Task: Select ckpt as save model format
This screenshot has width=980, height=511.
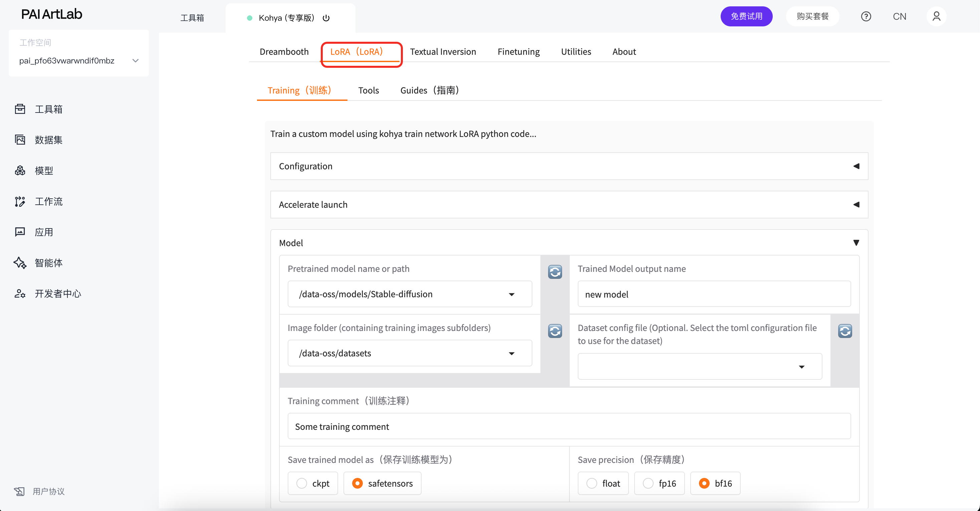Action: 302,483
